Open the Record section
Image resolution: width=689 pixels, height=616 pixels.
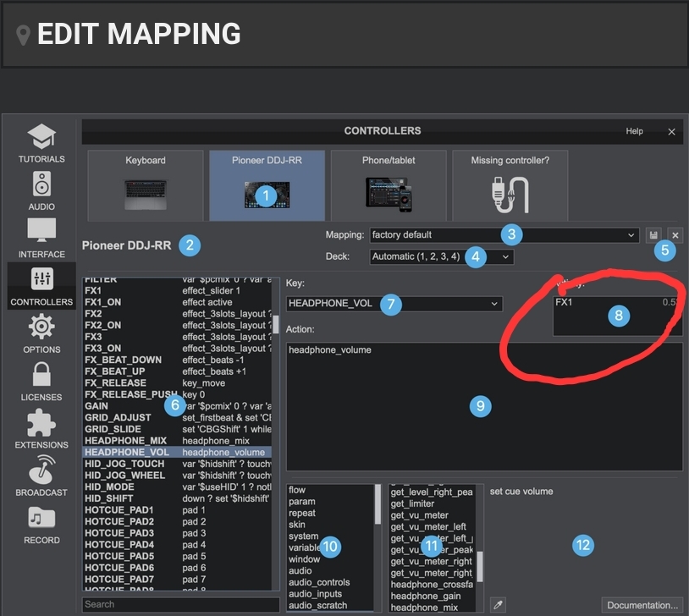click(x=41, y=525)
